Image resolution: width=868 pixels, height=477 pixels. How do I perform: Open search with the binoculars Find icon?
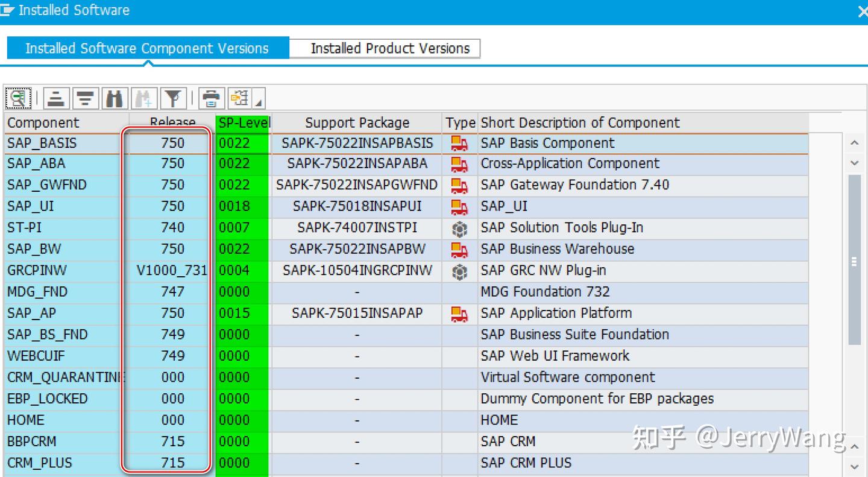tap(114, 98)
